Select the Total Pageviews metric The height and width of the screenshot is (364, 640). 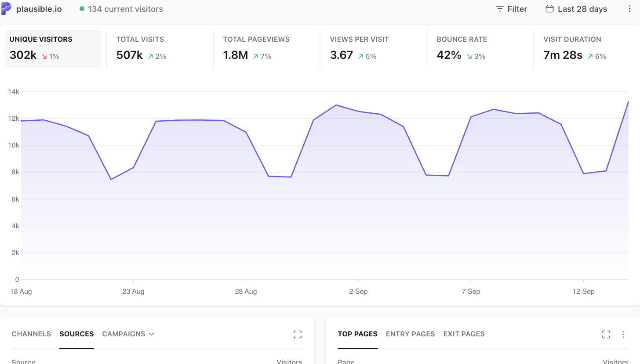pyautogui.click(x=266, y=49)
